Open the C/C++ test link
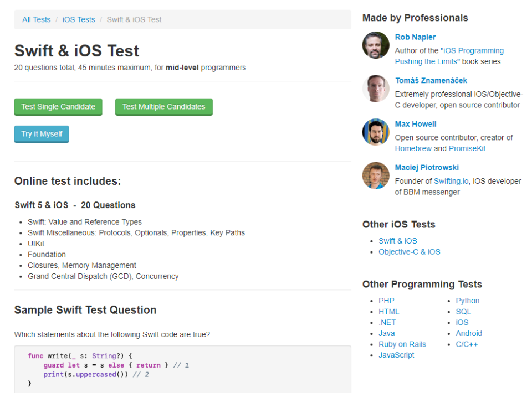The height and width of the screenshot is (393, 532). pos(466,344)
